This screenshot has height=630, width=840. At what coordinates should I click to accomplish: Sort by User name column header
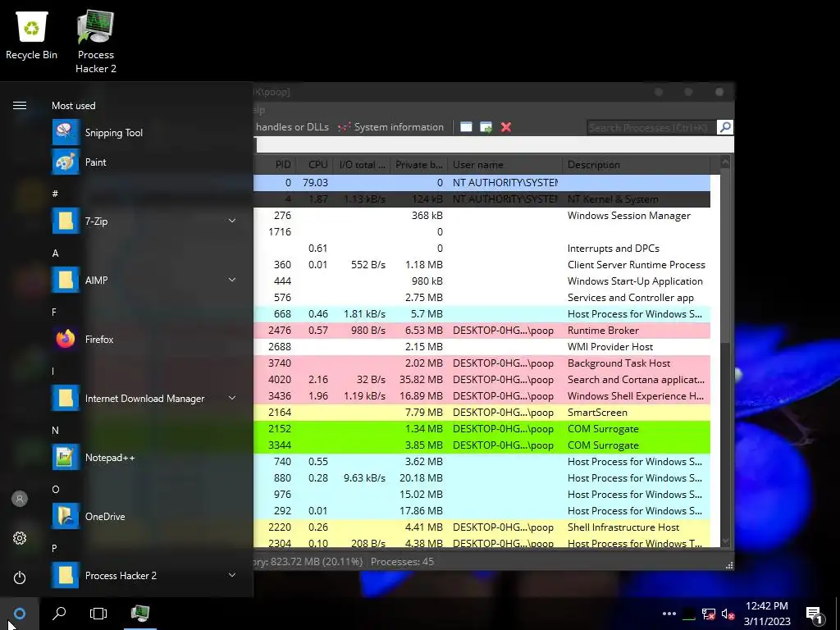[504, 164]
